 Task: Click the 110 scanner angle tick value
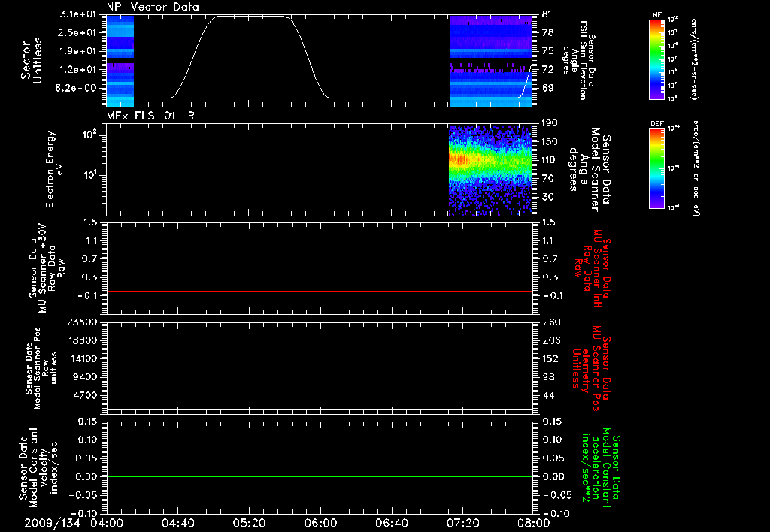point(550,160)
